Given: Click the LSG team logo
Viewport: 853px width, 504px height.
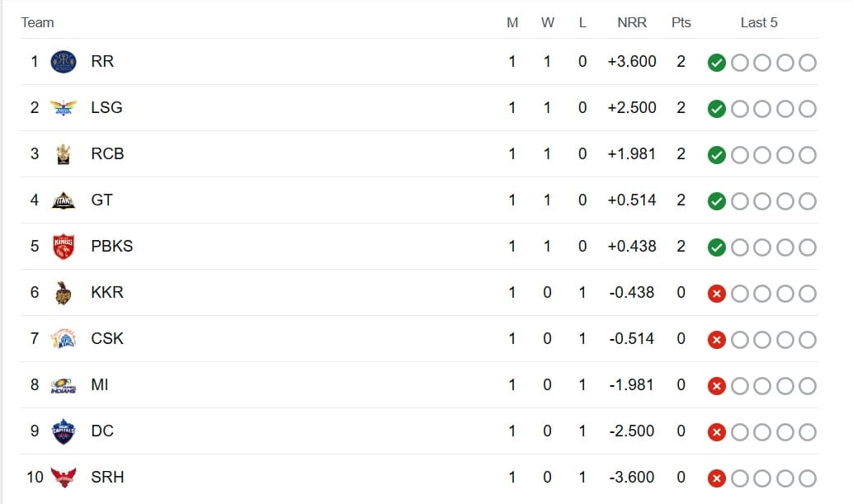Looking at the screenshot, I should coord(63,108).
